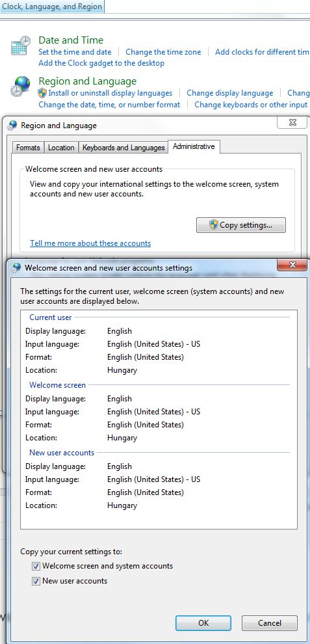Click Set the time and date link

pos(75,52)
